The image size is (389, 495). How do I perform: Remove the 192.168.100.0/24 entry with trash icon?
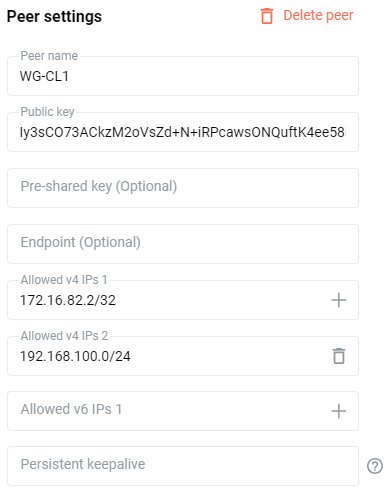click(x=339, y=356)
